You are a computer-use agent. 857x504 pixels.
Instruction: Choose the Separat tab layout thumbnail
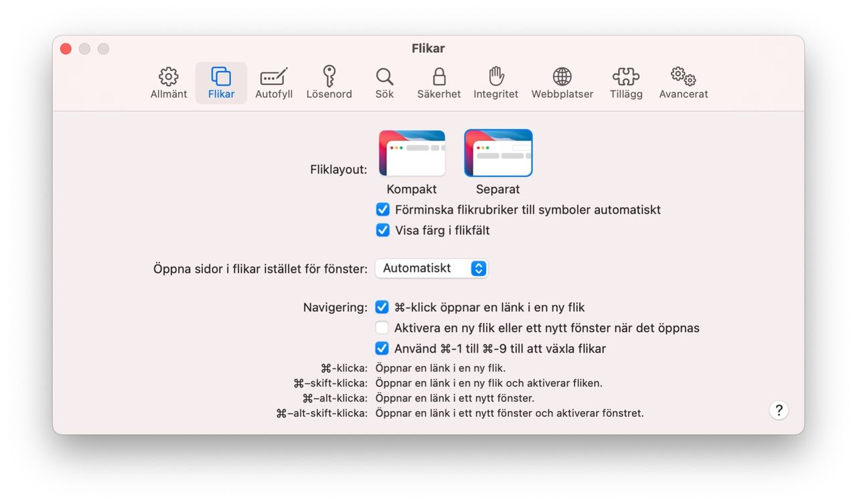pos(498,153)
